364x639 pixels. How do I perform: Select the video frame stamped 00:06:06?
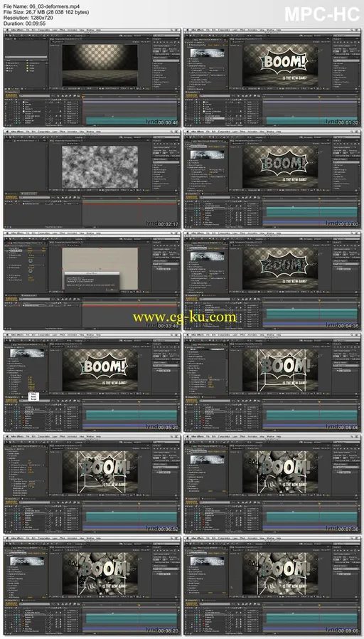(272, 382)
